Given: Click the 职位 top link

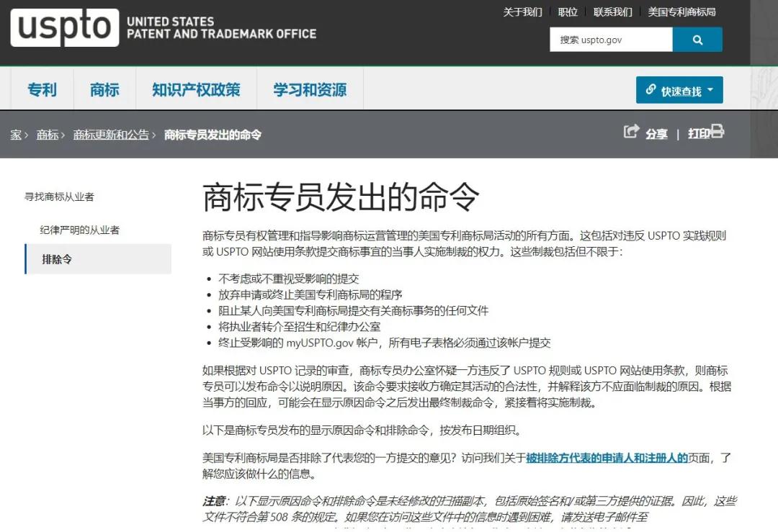Looking at the screenshot, I should pos(568,12).
